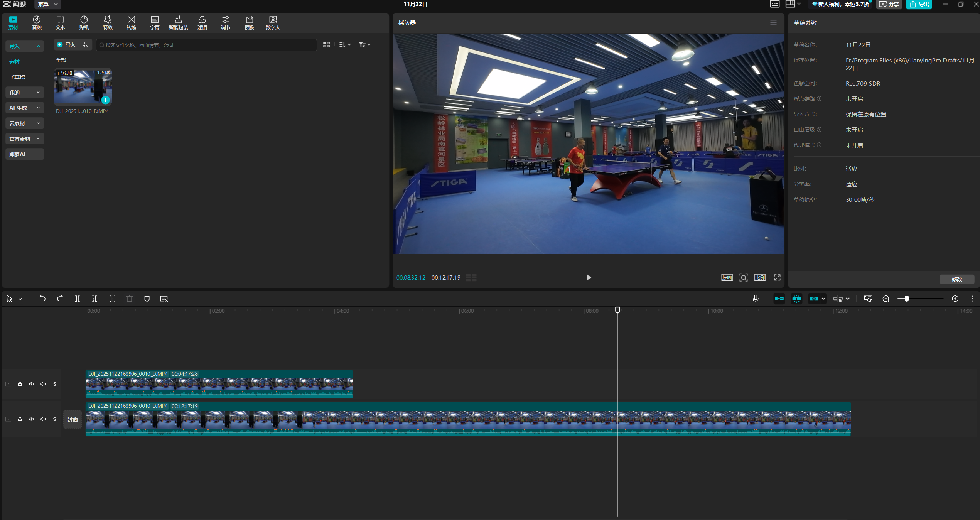Switch to the 文本 text tab

(61, 22)
